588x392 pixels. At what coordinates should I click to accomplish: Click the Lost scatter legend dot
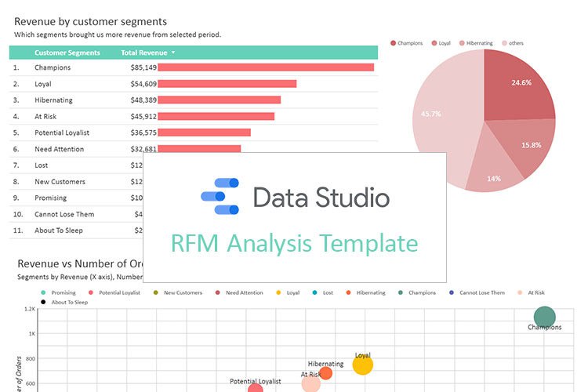point(314,292)
